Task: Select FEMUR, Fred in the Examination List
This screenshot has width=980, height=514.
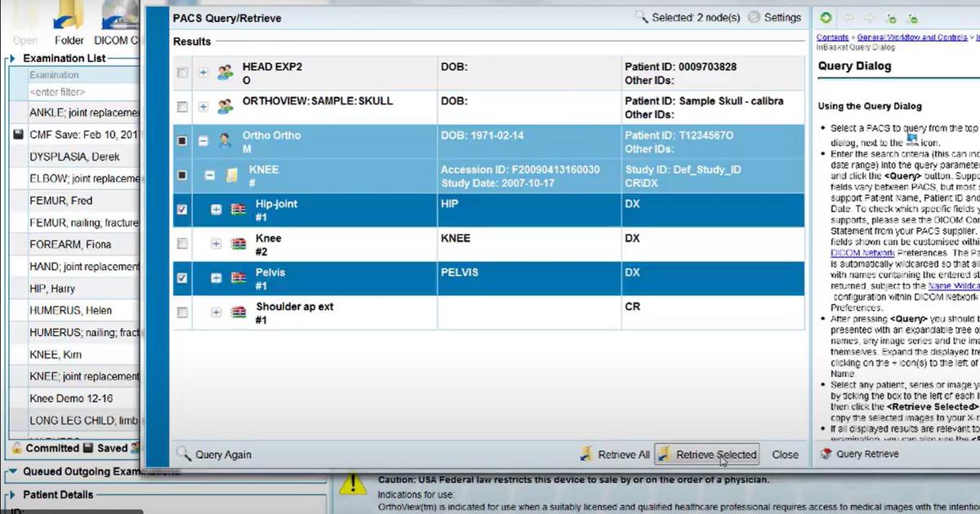Action: (61, 201)
